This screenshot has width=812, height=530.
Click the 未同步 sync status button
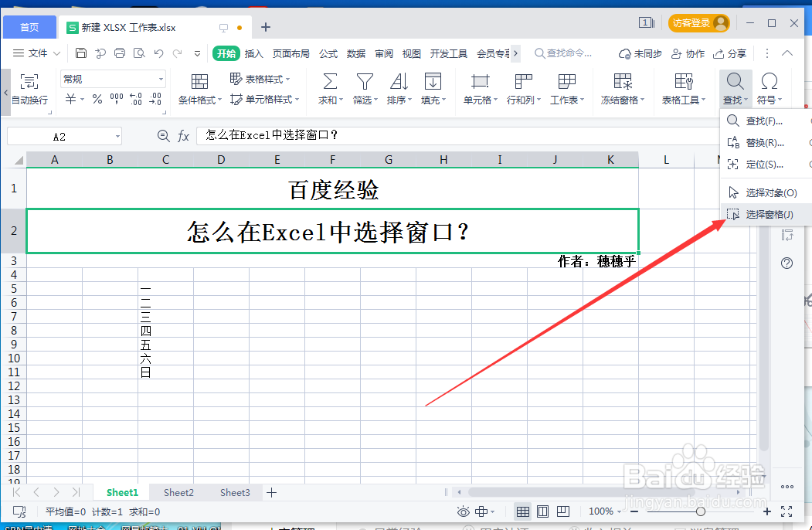coord(640,53)
